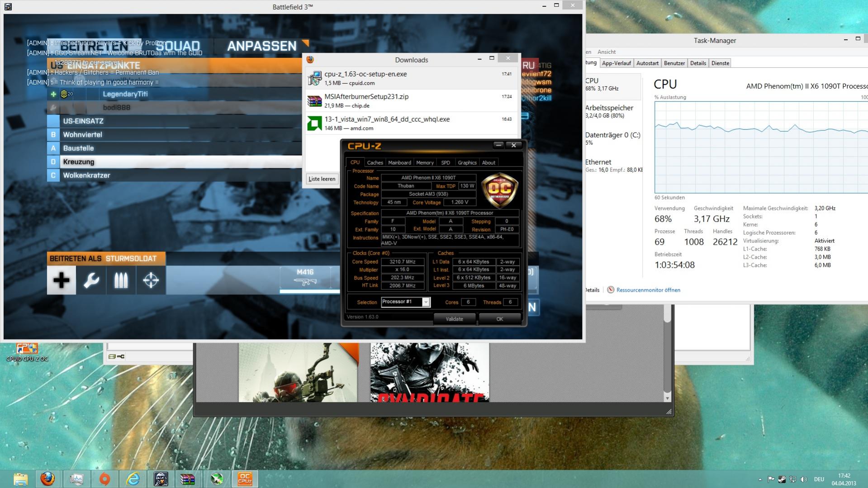Click Ressourcenmonitor icon in Task-Manager

(611, 290)
